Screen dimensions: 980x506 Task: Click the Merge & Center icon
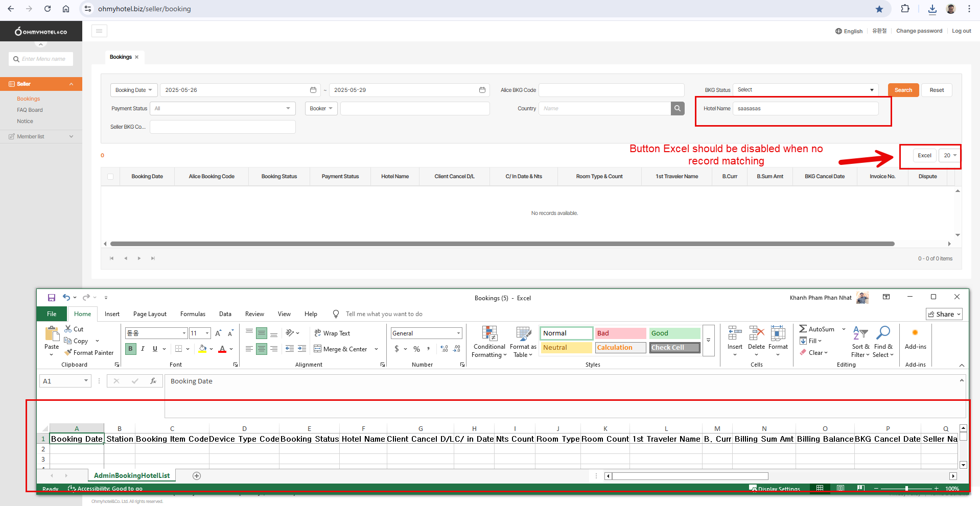click(317, 349)
